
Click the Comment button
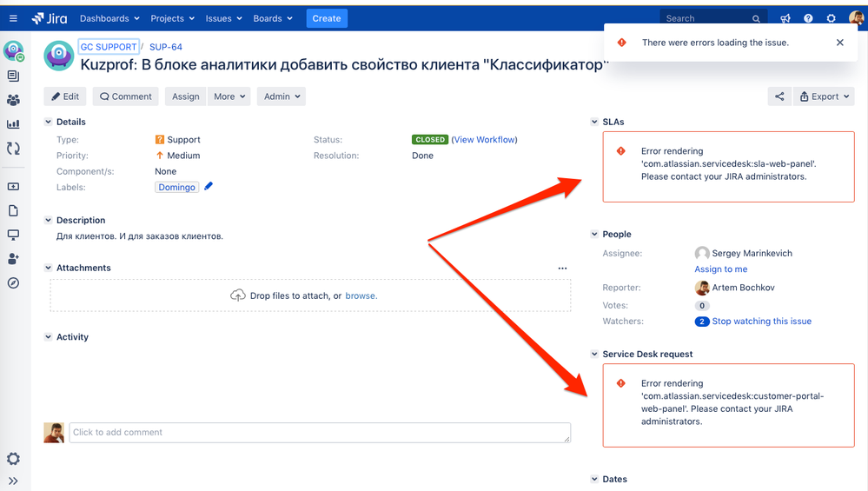point(126,96)
